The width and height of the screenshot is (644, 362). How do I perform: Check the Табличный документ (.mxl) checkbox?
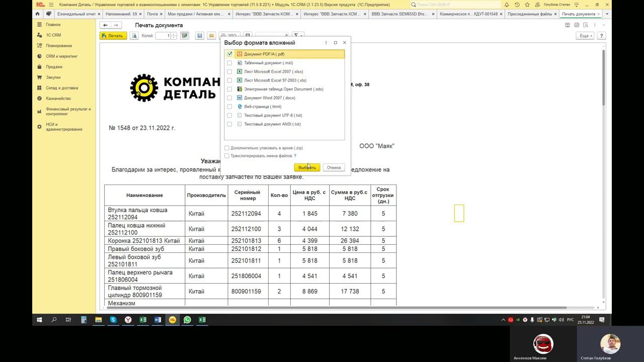[229, 63]
